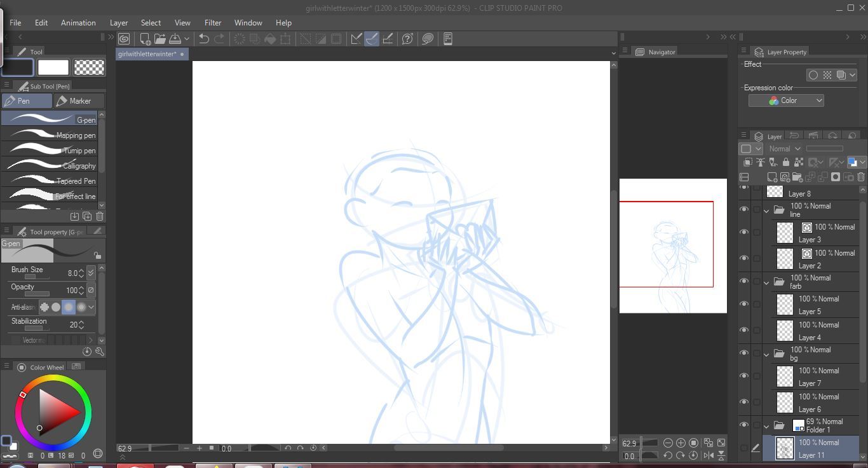Open the Expression color dropdown
Image resolution: width=868 pixels, height=468 pixels.
(x=786, y=100)
